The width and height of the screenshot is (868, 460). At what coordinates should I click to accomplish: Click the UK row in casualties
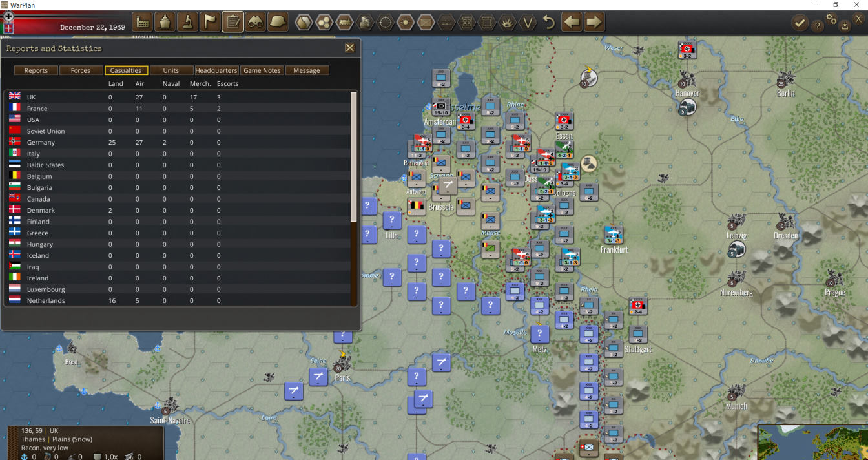[178, 97]
